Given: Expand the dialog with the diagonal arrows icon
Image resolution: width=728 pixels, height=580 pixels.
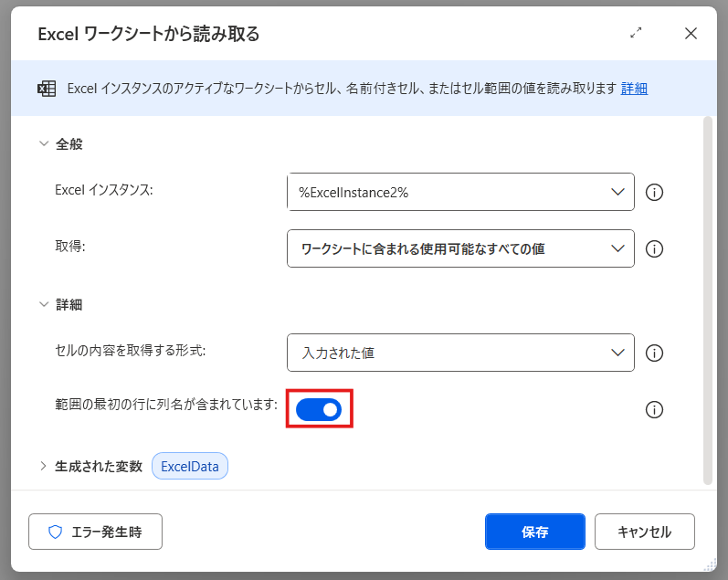Looking at the screenshot, I should (637, 33).
